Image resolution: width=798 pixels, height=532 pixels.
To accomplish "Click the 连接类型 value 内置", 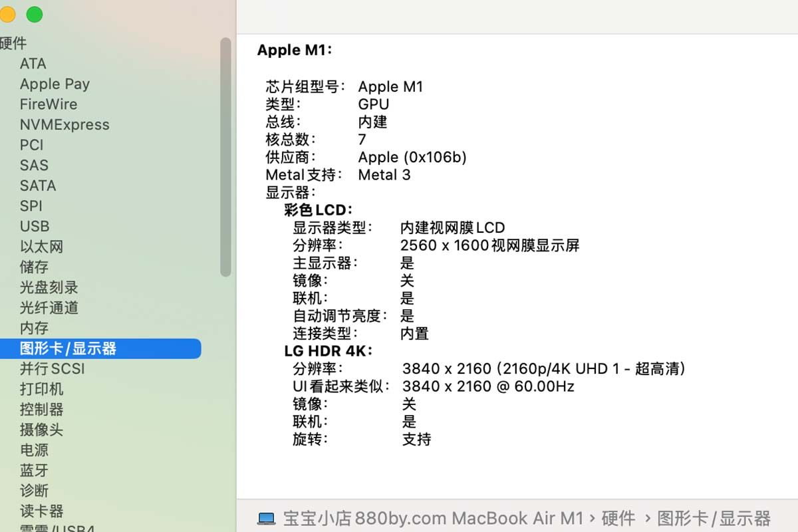I will click(x=414, y=333).
